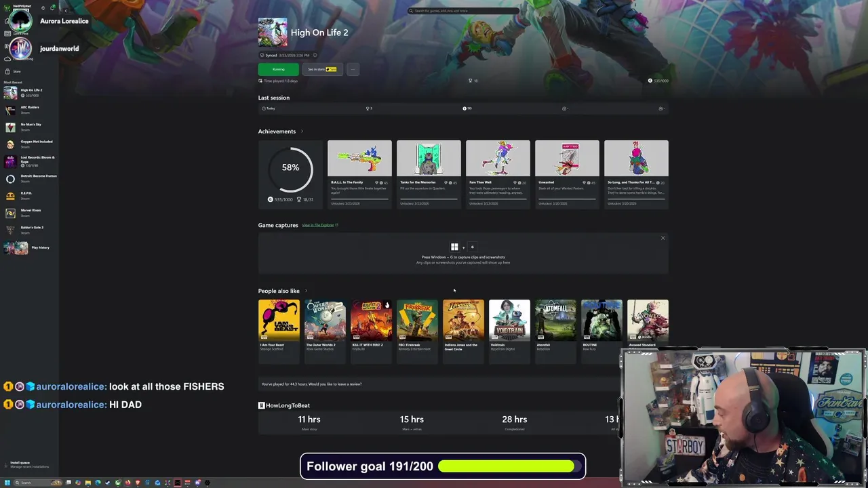Click the 58% achievements progress ring

(290, 168)
